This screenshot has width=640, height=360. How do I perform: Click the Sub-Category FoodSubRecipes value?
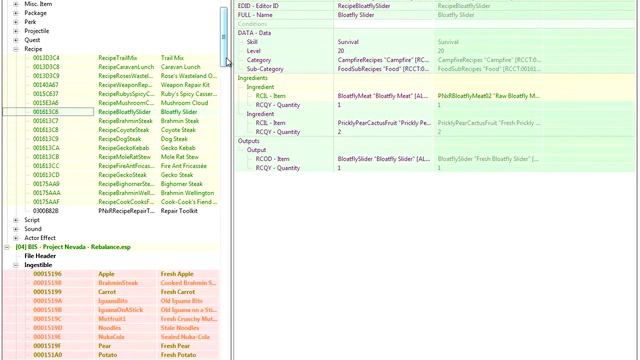[383, 69]
